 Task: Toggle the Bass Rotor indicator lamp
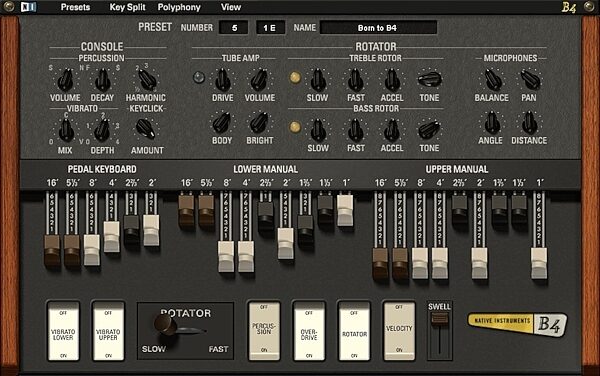(x=295, y=127)
